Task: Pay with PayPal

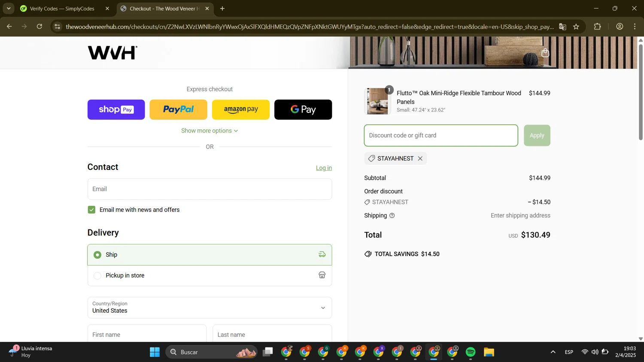Action: [x=178, y=109]
